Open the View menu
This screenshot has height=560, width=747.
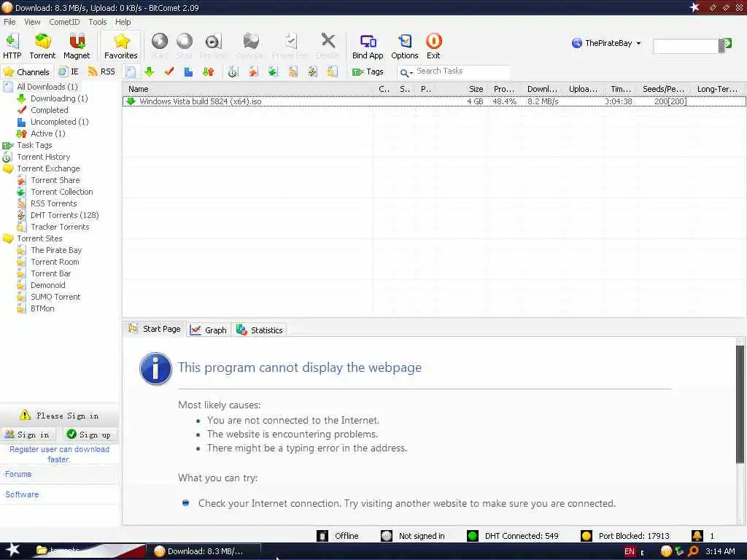point(32,22)
